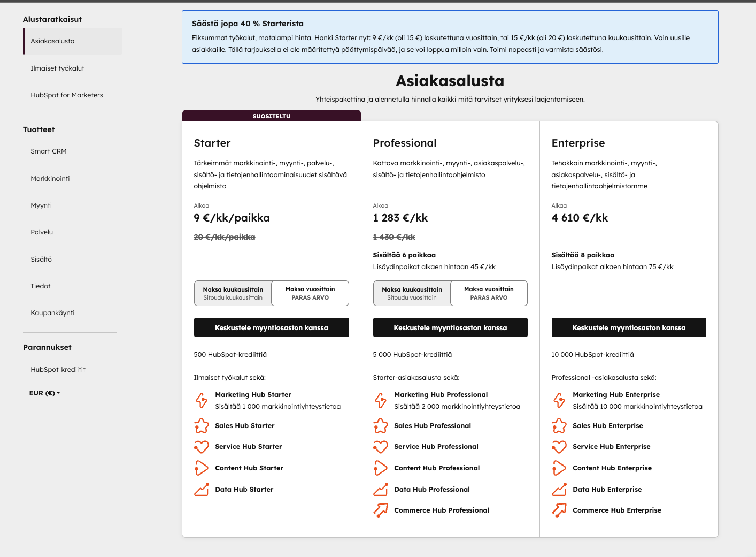Screen dimensions: 756x557
Task: Select monthly billing for the Professional plan
Action: point(411,293)
